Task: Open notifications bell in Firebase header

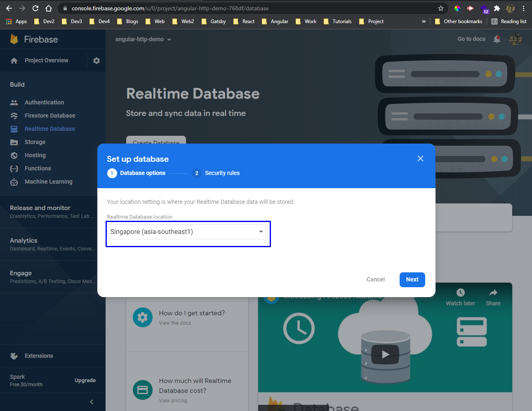Action: click(497, 39)
